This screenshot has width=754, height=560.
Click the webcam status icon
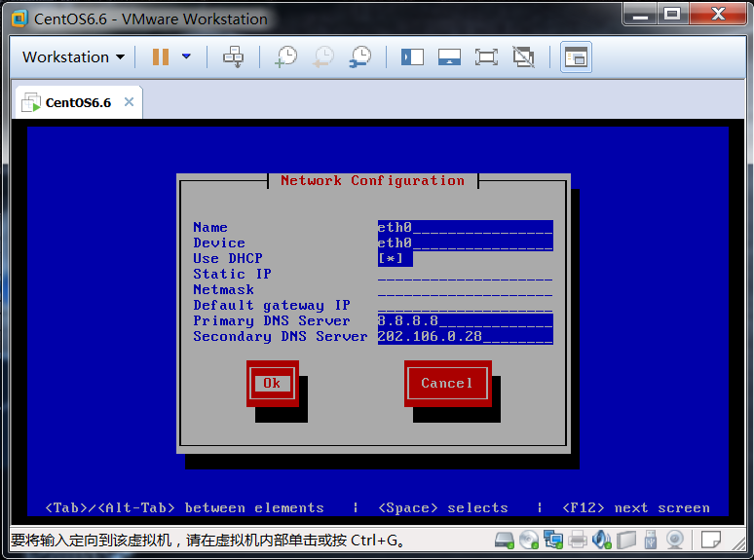675,541
